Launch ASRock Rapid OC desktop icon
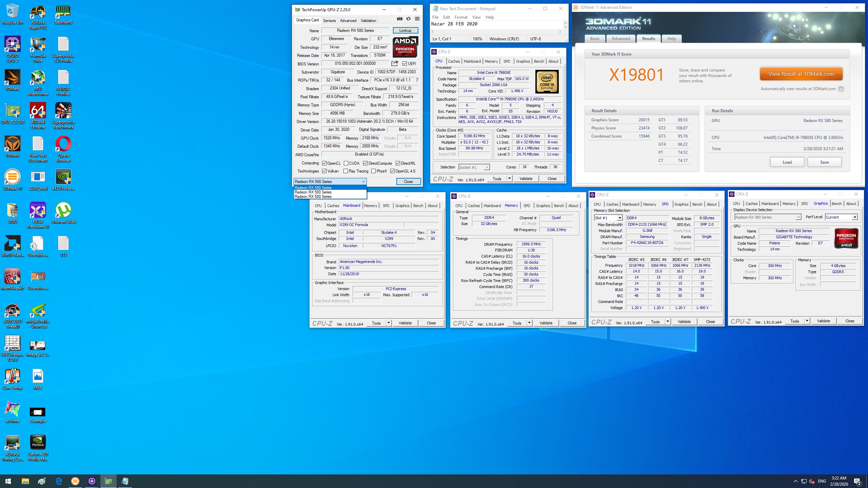Screen dimensions: 868x488 click(38, 17)
